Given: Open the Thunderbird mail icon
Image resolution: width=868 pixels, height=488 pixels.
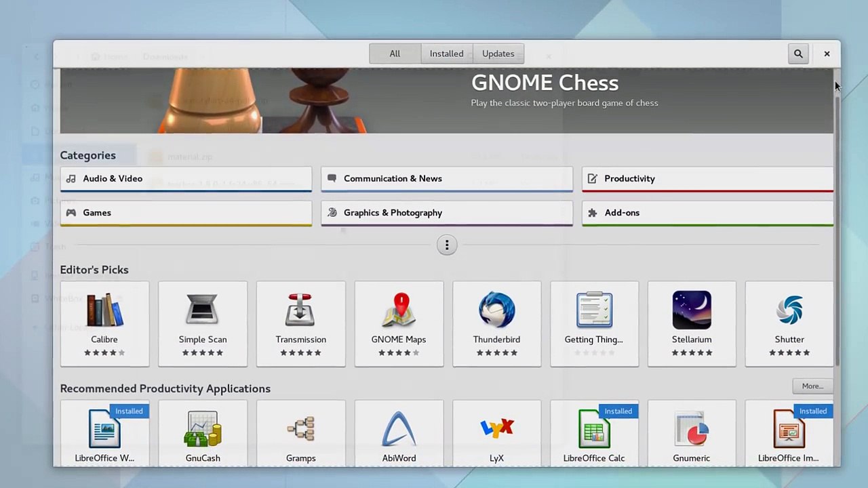Looking at the screenshot, I should point(496,310).
